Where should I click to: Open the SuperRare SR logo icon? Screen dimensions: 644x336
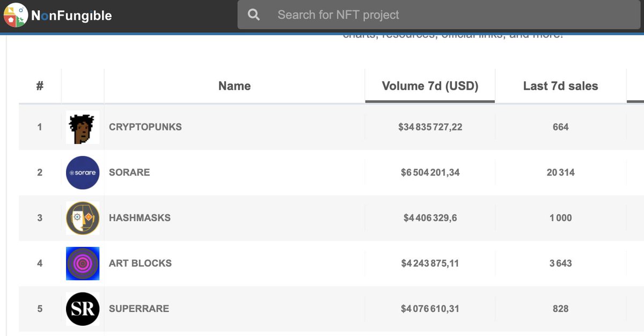tap(83, 309)
